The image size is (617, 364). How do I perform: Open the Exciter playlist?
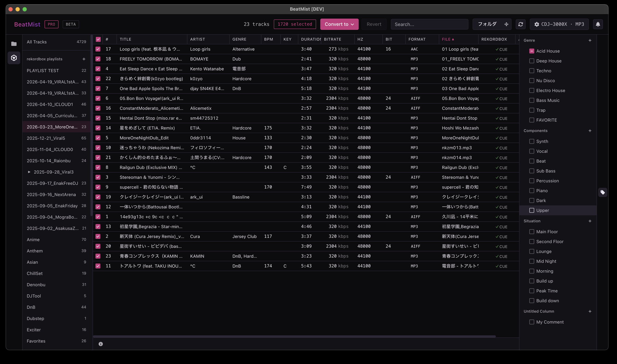click(57, 330)
